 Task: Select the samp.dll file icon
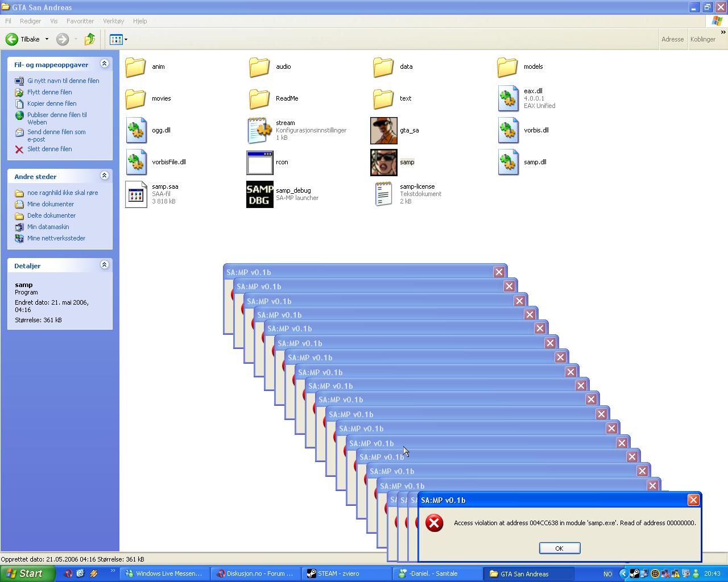[x=508, y=162]
